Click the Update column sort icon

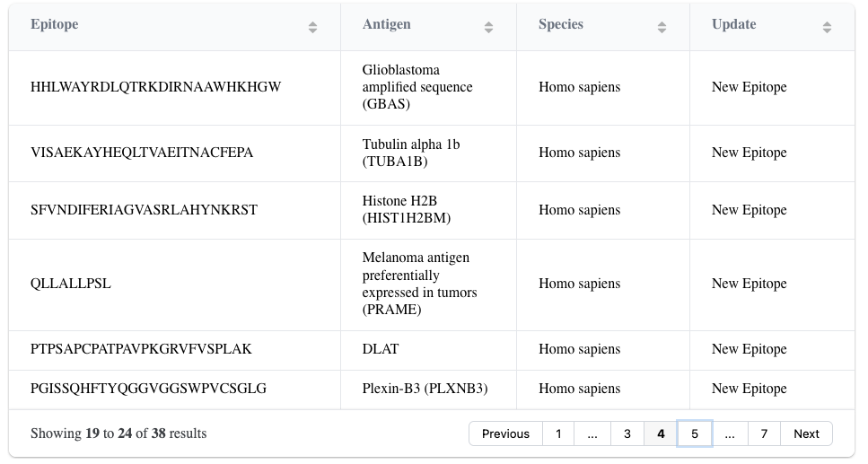point(827,27)
